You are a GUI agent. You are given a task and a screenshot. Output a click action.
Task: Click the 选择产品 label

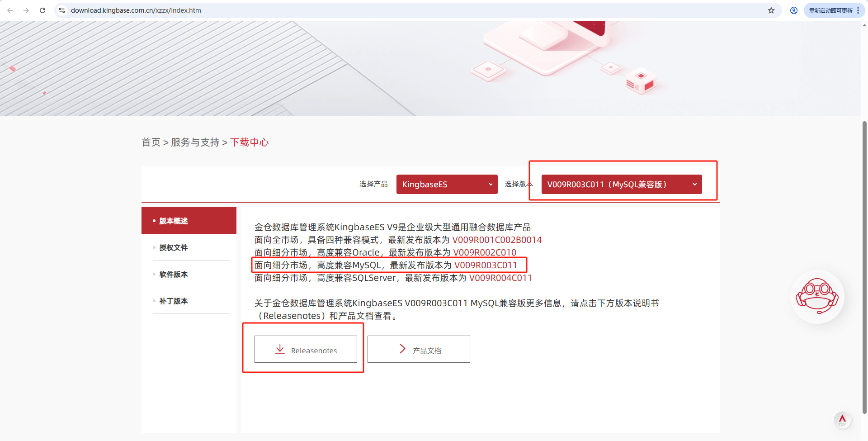point(373,184)
